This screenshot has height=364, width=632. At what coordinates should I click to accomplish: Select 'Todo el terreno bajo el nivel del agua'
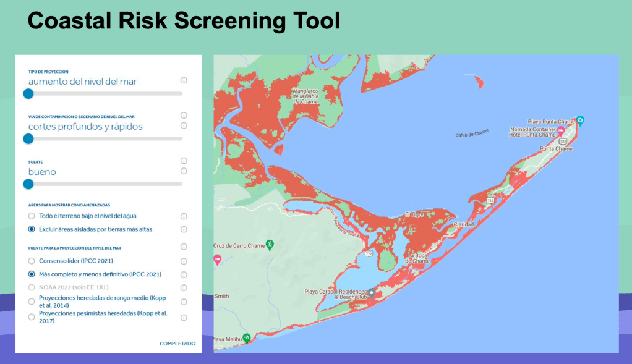[x=32, y=216]
